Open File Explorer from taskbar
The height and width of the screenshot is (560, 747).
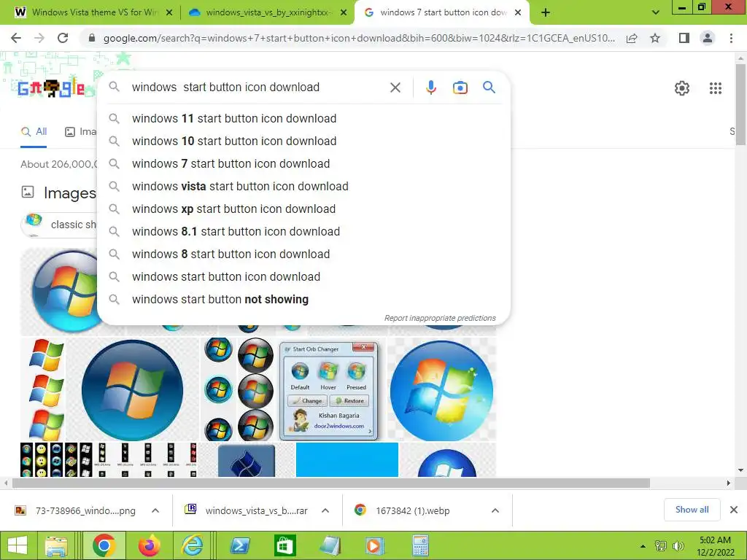tap(56, 545)
